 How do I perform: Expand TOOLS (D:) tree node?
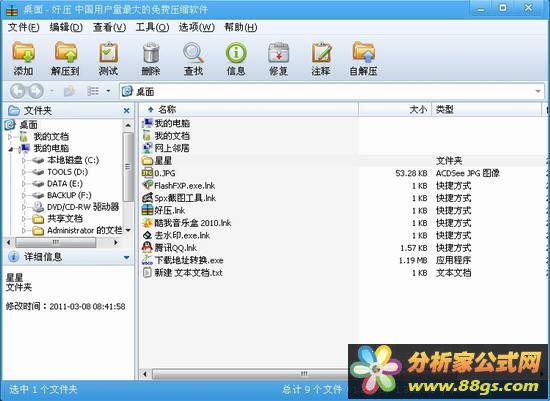[x=24, y=172]
